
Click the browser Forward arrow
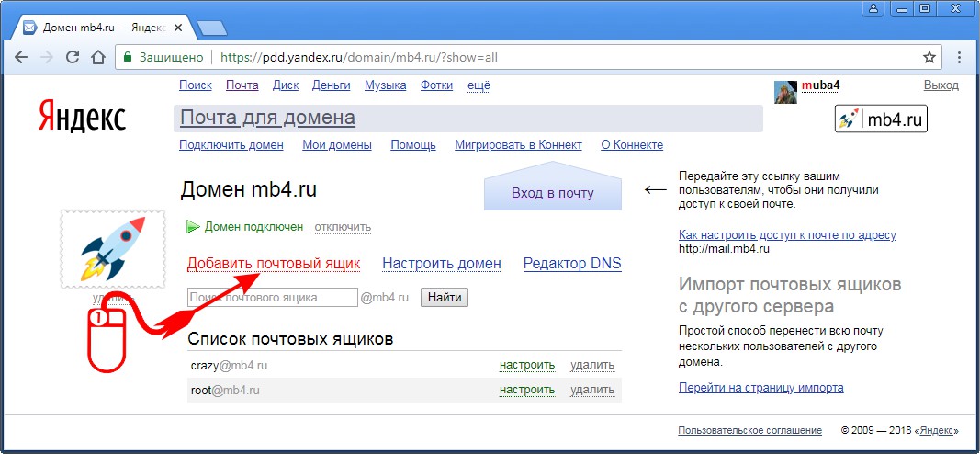tap(47, 58)
